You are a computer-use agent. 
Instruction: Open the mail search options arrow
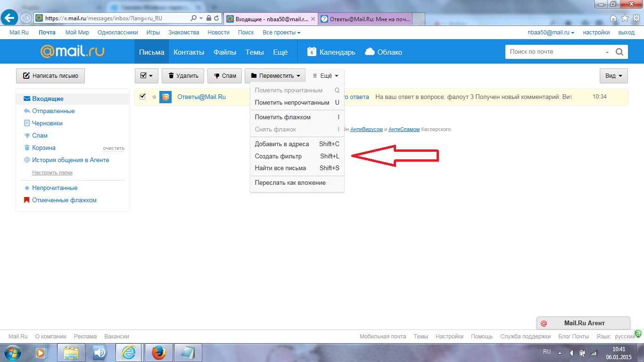607,52
